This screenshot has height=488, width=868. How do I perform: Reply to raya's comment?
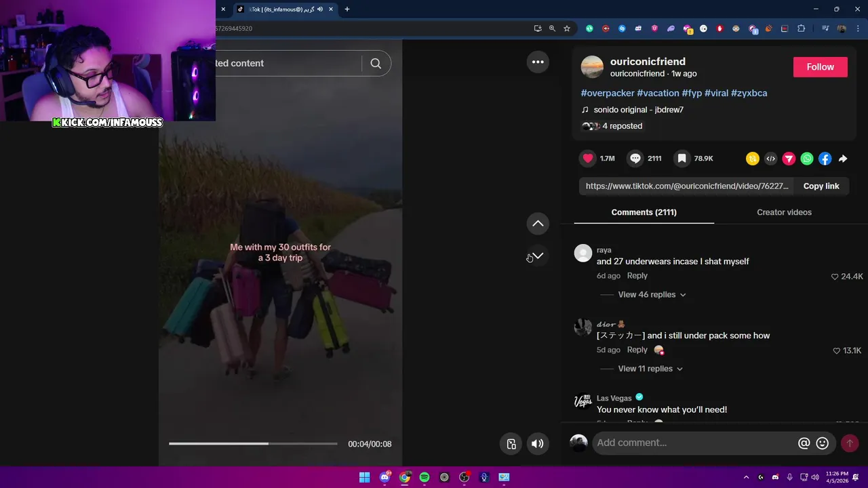637,276
